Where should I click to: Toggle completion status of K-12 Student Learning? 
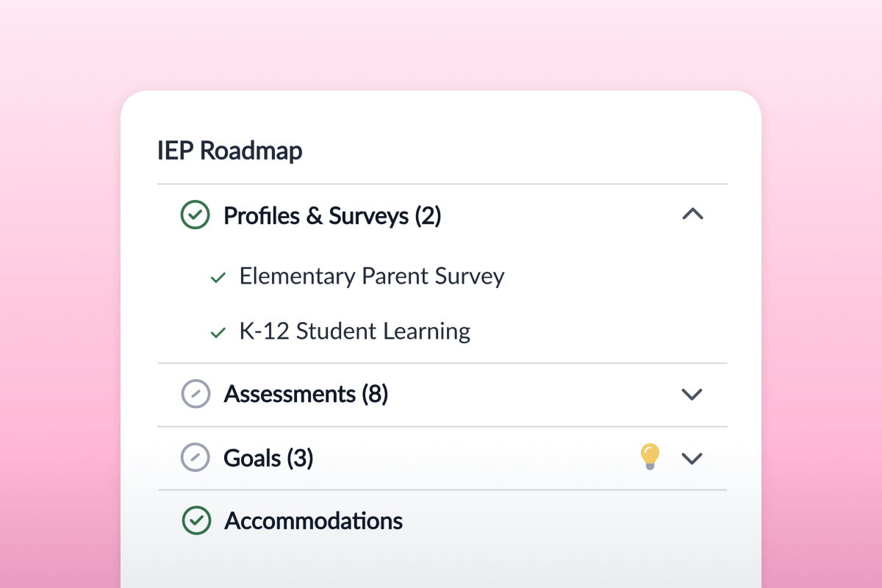(x=218, y=332)
